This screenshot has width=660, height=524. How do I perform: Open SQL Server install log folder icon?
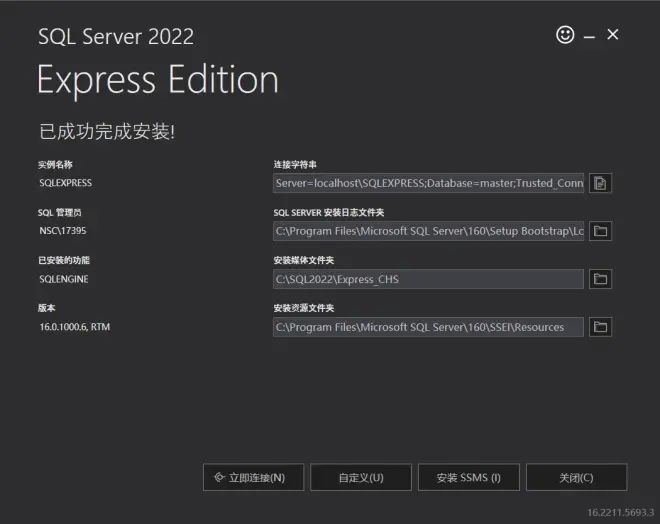pyautogui.click(x=600, y=231)
